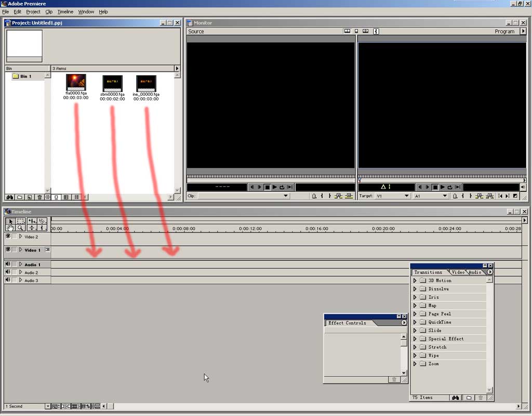532x416 pixels.
Task: Toggle lock box on Video 1 track
Action: [x=15, y=250]
